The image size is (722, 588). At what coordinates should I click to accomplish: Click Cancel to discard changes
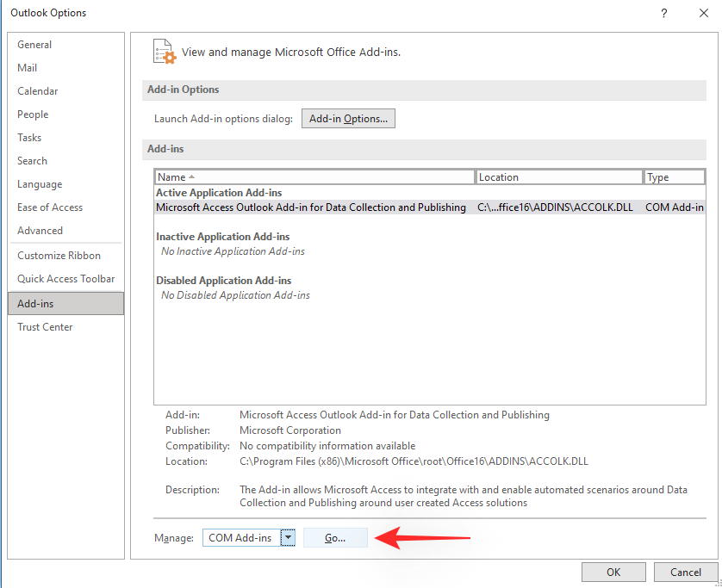686,573
